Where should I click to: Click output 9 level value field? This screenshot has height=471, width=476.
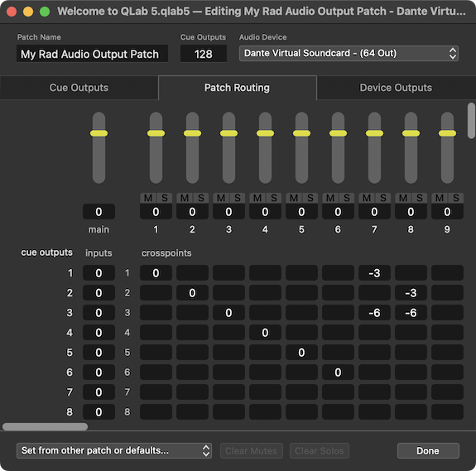448,212
